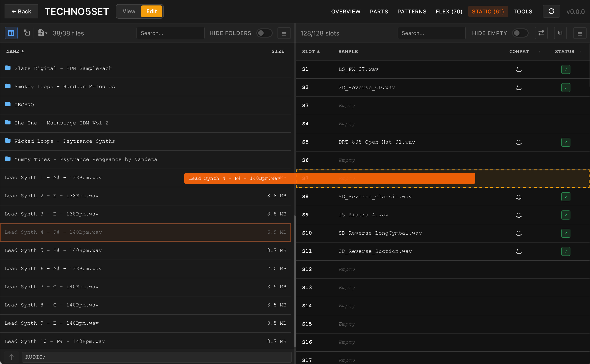Click the status checkbox for slot S8
This screenshot has width=590, height=364.
[x=566, y=197]
